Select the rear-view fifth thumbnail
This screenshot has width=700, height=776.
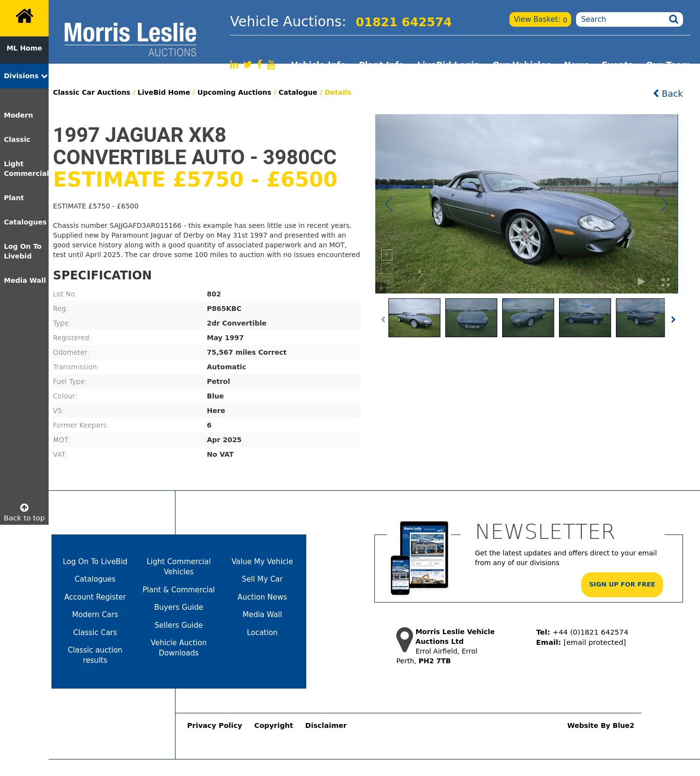tap(640, 318)
